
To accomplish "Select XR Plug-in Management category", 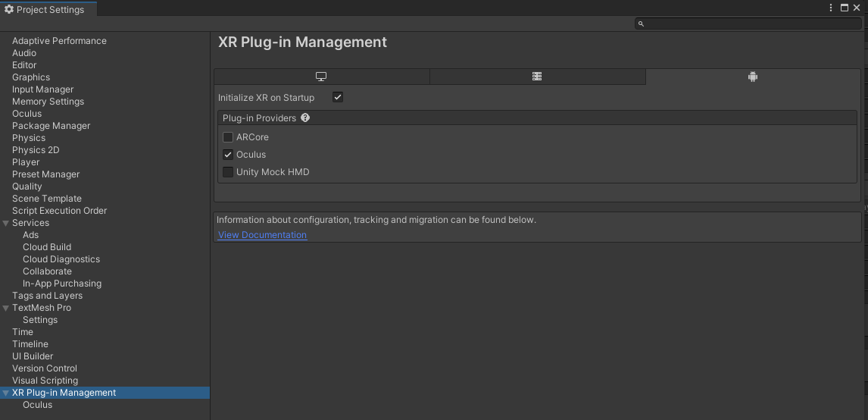I will (x=64, y=393).
